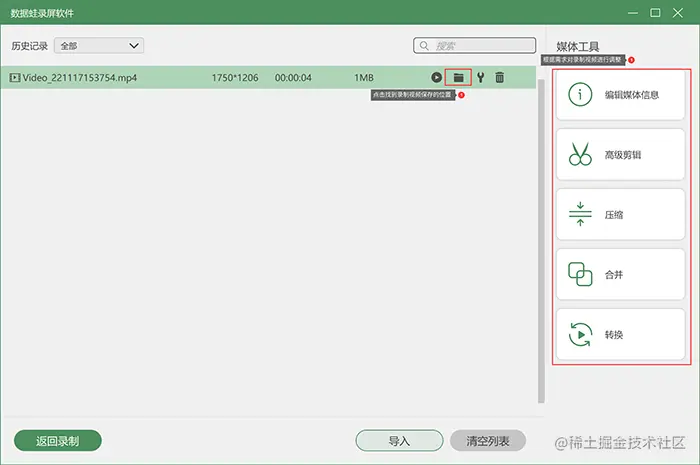Click the compress arrows icon
Image resolution: width=700 pixels, height=465 pixels.
(580, 214)
